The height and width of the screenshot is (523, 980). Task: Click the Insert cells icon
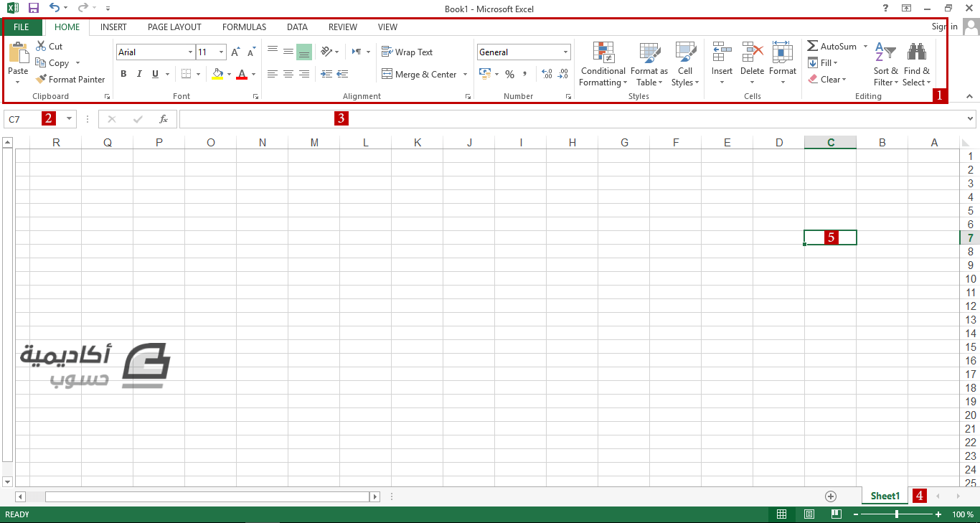(x=722, y=52)
